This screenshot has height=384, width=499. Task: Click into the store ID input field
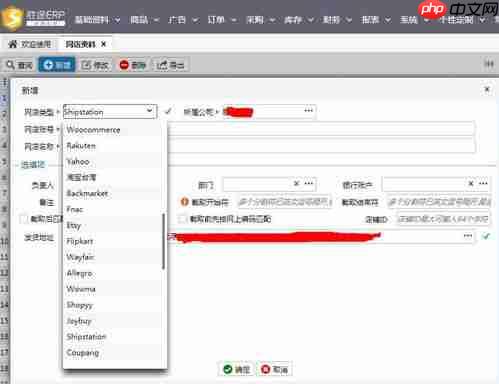[443, 219]
